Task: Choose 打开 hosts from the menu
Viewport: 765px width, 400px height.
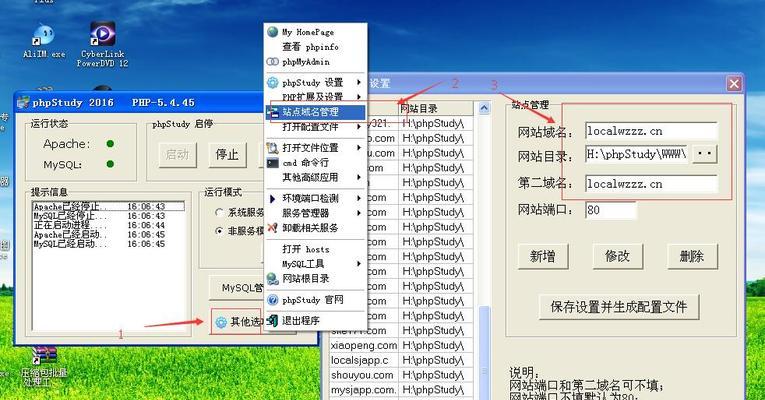Action: click(x=306, y=249)
